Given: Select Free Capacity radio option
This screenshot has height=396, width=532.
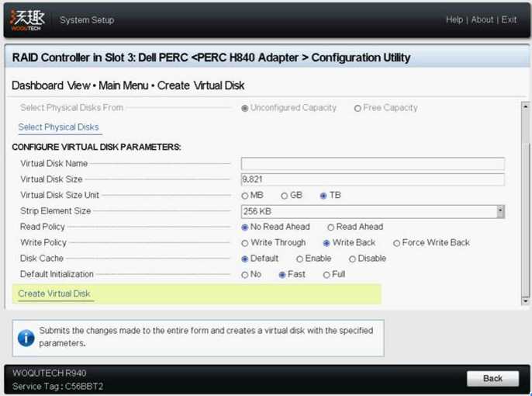Looking at the screenshot, I should pos(358,109).
